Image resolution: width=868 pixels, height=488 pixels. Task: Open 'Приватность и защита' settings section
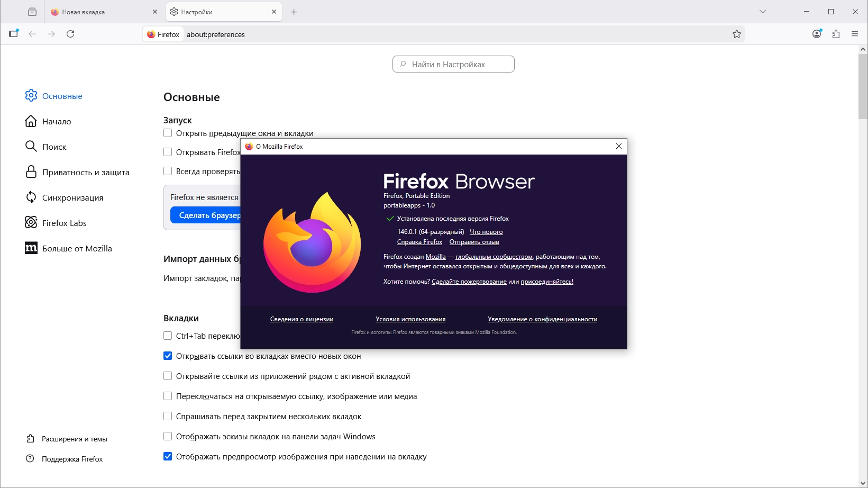(x=85, y=172)
